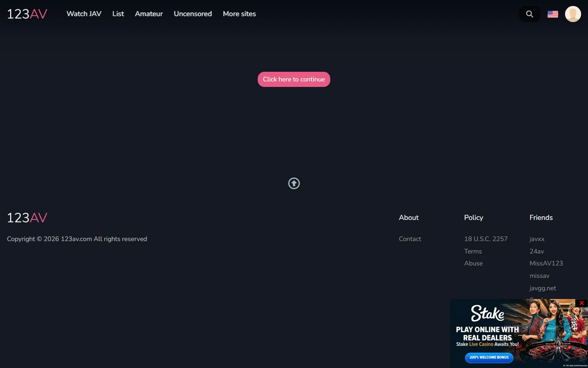Click the 123AV logo in the footer
The image size is (588, 368).
[x=27, y=218]
